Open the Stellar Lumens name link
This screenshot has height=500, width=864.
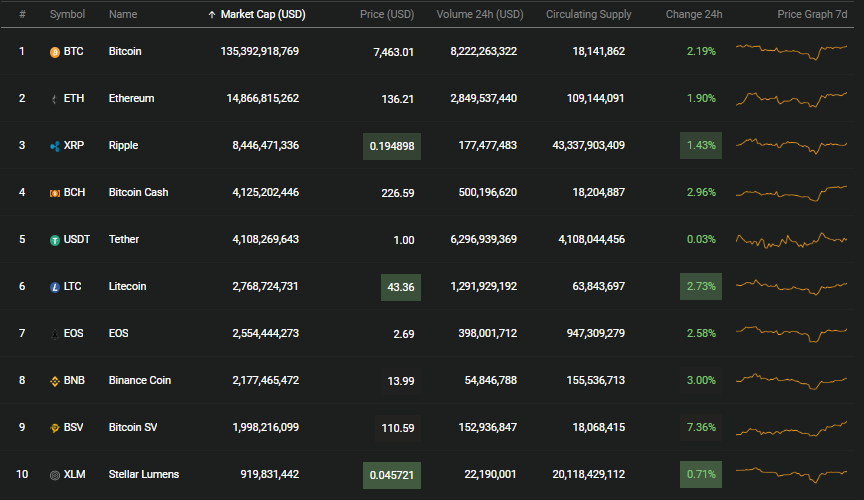coord(144,474)
